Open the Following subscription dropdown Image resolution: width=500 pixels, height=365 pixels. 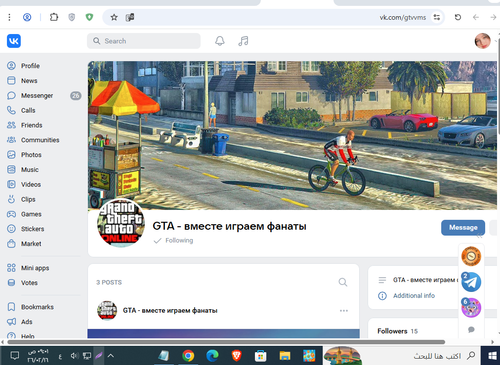[x=173, y=240]
